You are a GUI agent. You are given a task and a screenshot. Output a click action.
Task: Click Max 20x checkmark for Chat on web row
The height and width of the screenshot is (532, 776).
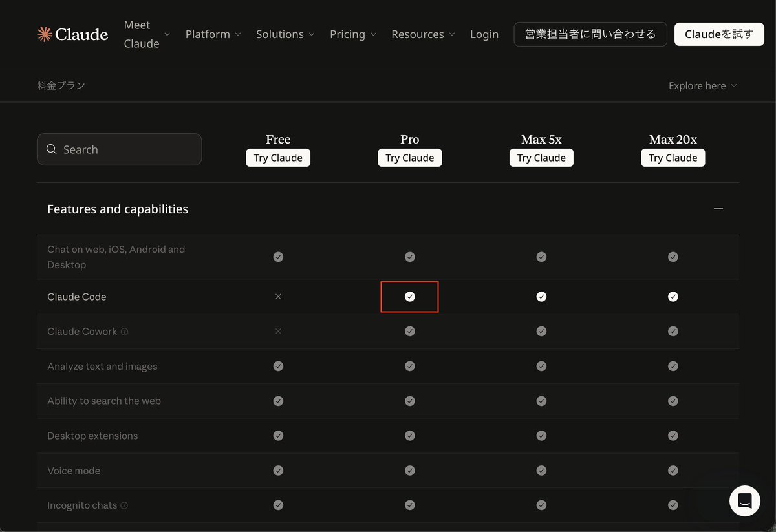(673, 257)
